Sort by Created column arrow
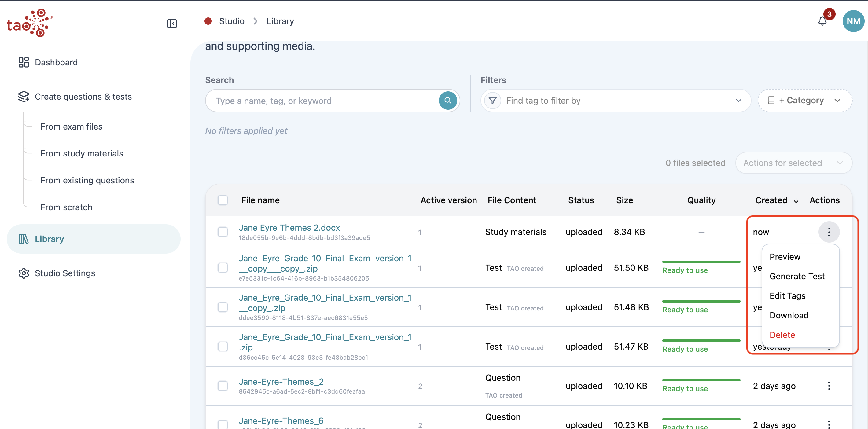Viewport: 868px width, 429px height. 796,200
